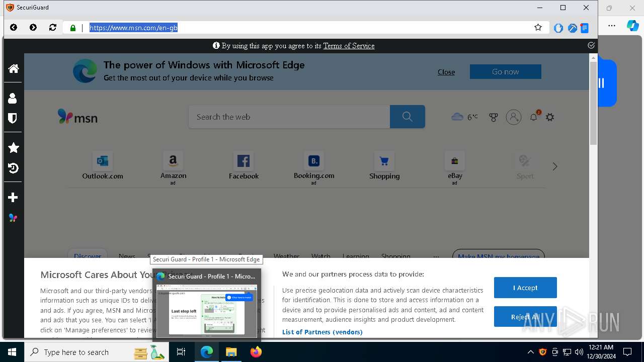Screen dimensions: 644x362
Task: Open the blue pen-circle extension icon
Action: point(572,28)
